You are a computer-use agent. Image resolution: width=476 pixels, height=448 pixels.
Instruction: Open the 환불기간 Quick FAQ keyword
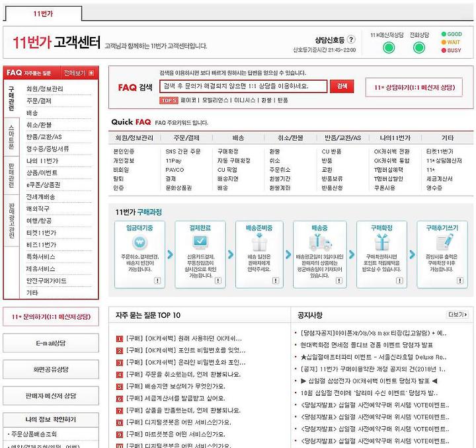280,178
